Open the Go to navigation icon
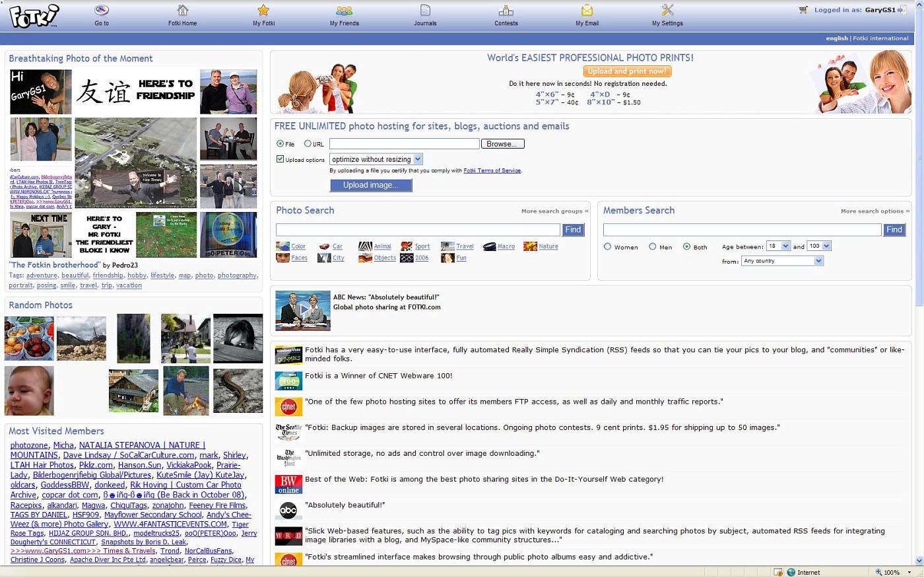This screenshot has width=924, height=578. click(x=102, y=10)
